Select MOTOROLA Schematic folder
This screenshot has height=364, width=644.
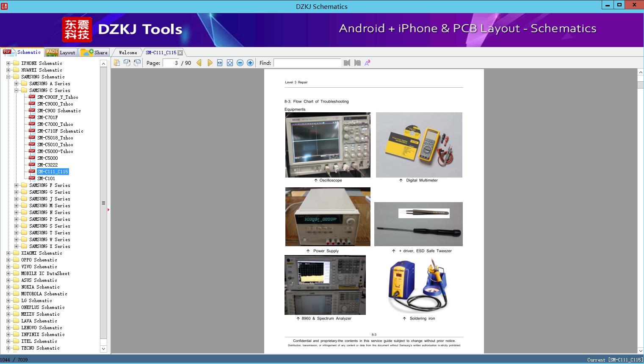(x=44, y=294)
